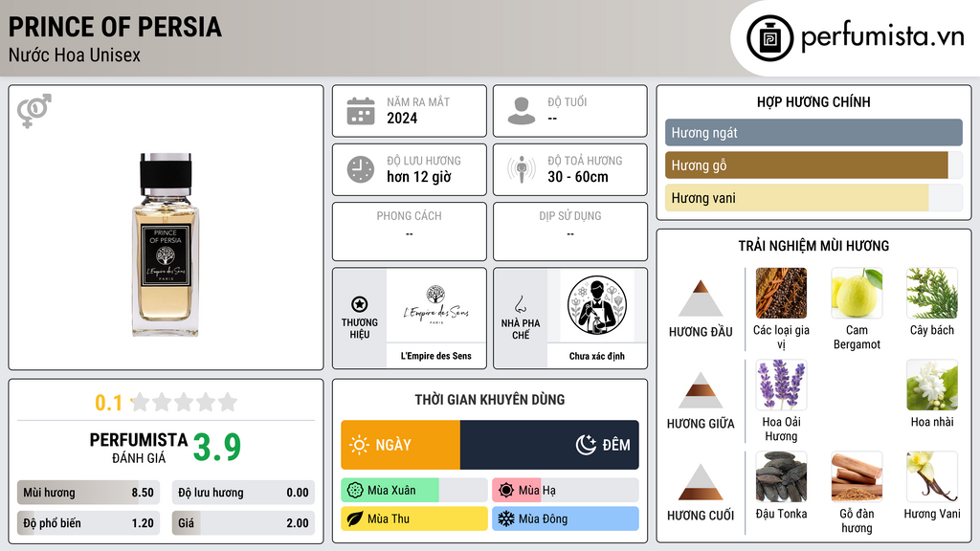
Task: Click the Hương giữa middle note pyramid icon
Action: point(701,390)
